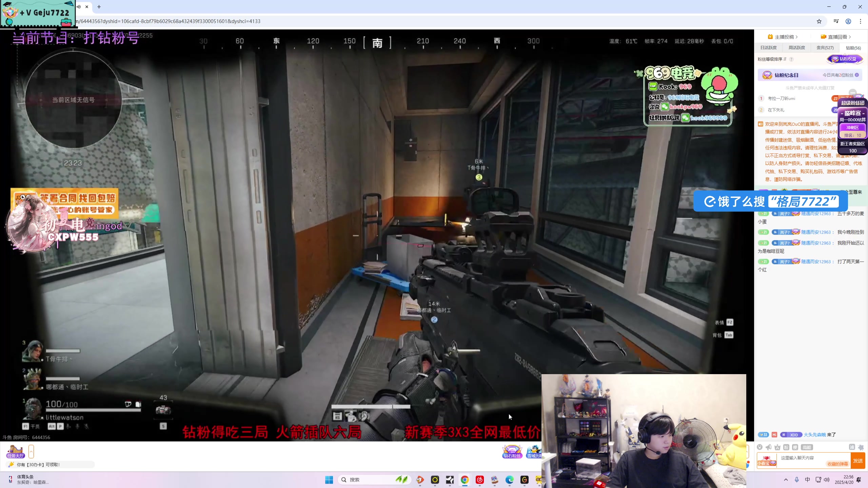Click username 大头先森哦 in chat

tap(814, 435)
